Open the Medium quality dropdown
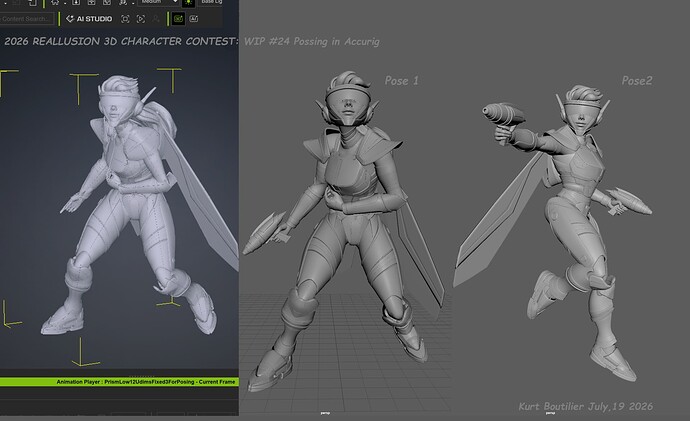The height and width of the screenshot is (421, 690). [158, 2]
